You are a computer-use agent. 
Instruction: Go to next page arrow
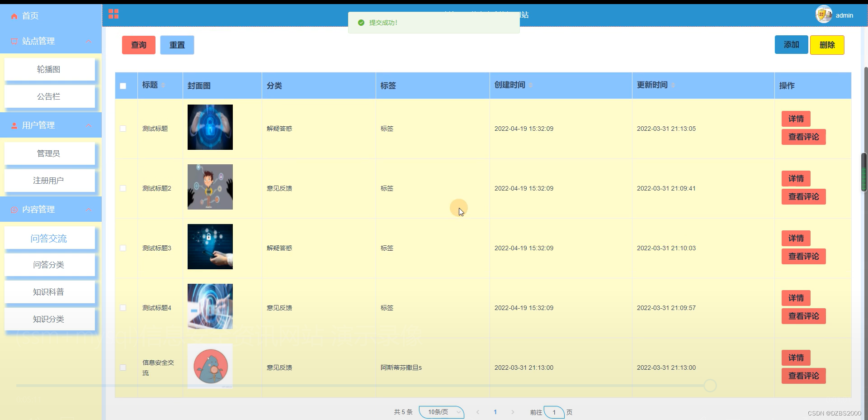[x=513, y=412]
